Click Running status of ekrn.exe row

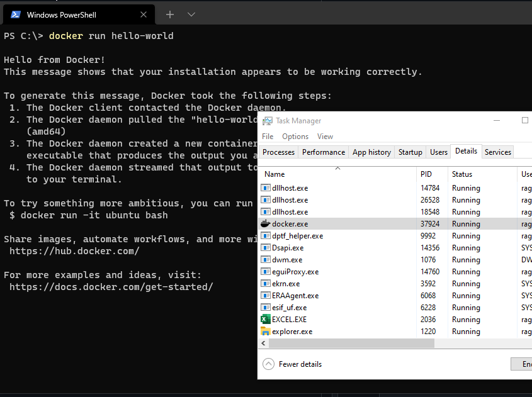click(466, 284)
